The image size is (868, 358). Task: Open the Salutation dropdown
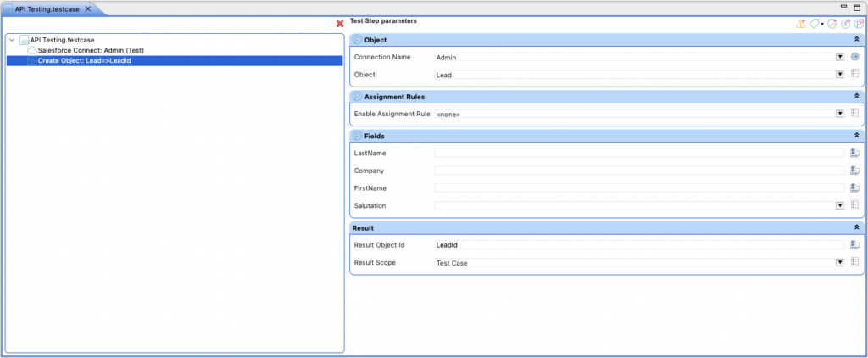coord(840,205)
